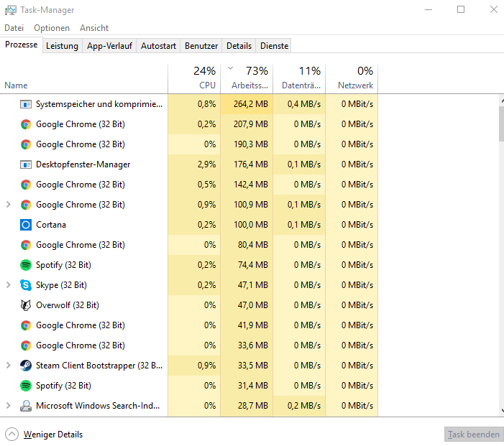Viewport: 504px width, 446px height.
Task: Click the Task beenden button
Action: 472,435
